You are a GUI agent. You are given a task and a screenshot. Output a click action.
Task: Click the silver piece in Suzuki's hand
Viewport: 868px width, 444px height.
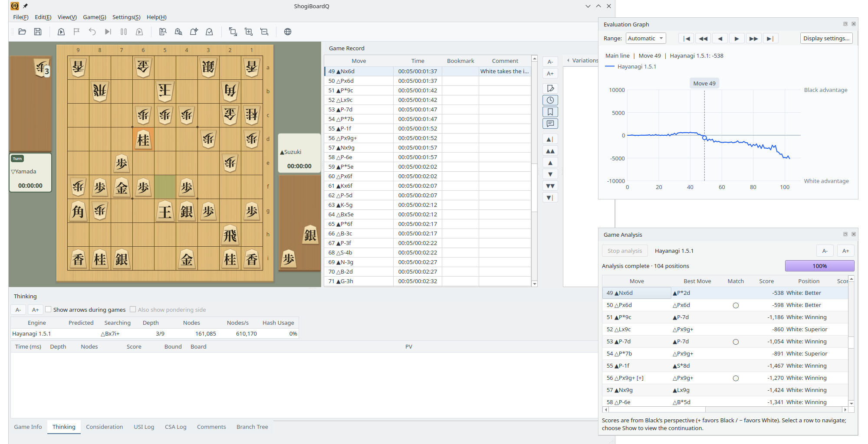[310, 235]
